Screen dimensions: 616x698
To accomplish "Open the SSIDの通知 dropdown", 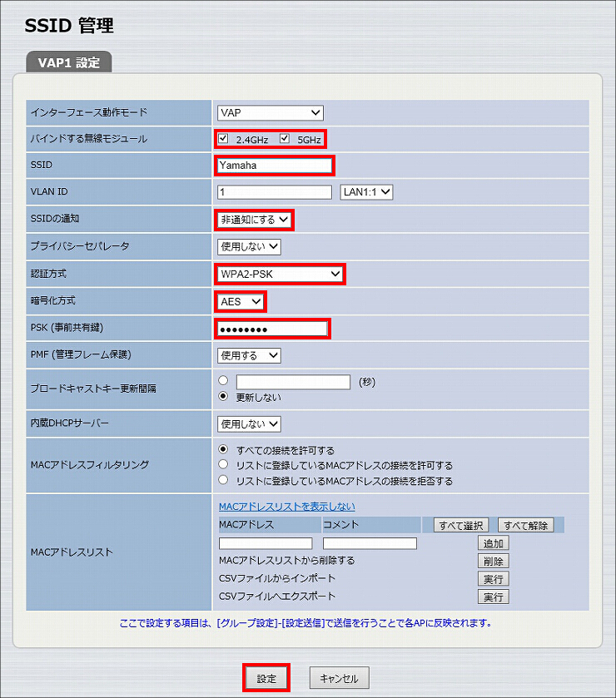I will 254,220.
